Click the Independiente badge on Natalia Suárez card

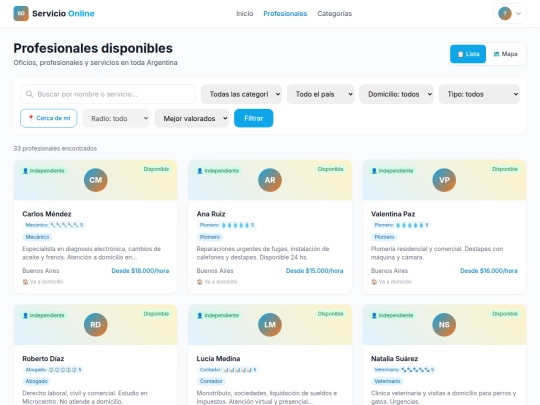[x=393, y=315]
